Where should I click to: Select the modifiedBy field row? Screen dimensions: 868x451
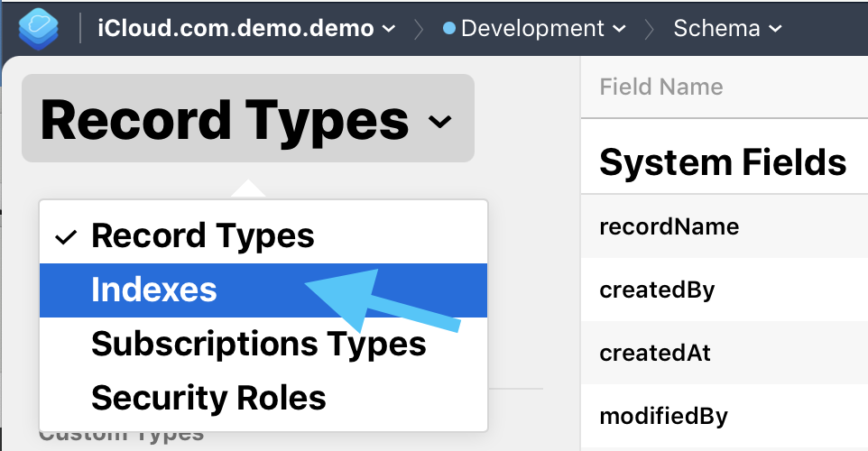[x=725, y=416]
